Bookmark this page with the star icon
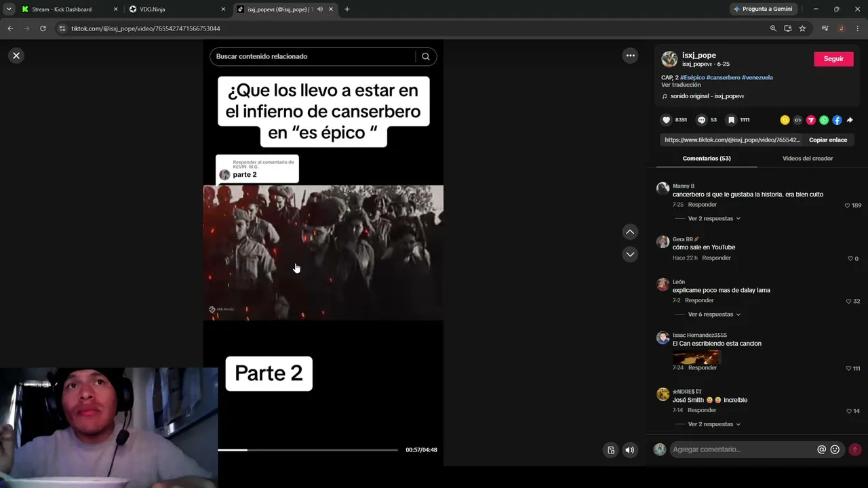This screenshot has height=488, width=868. (x=802, y=28)
